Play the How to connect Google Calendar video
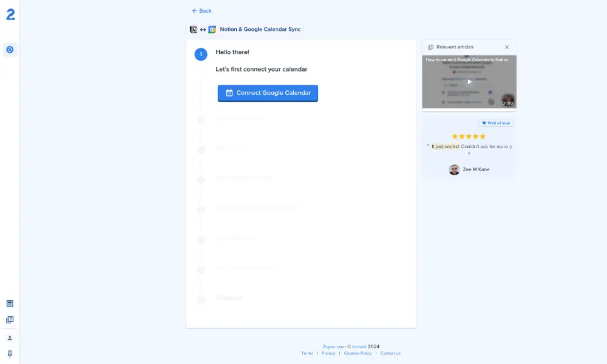Viewport: 607px width, 364px height. 469,82
